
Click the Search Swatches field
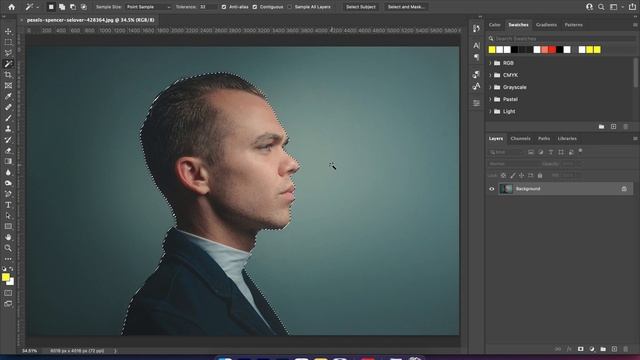coord(562,39)
